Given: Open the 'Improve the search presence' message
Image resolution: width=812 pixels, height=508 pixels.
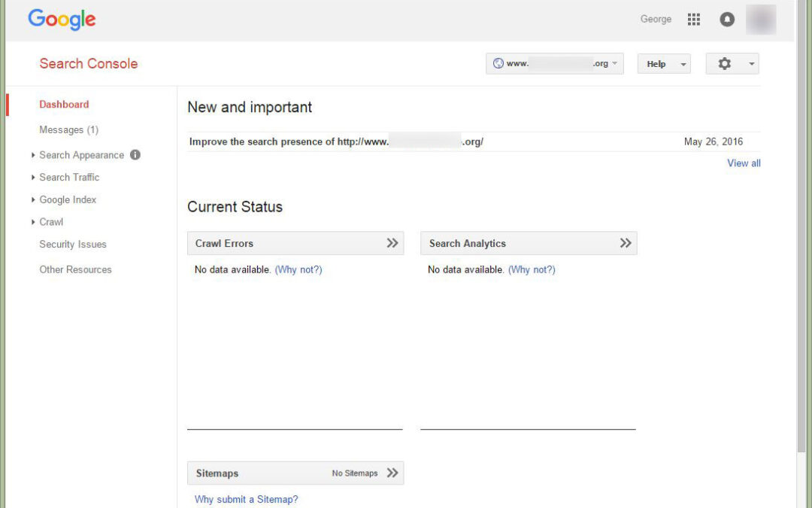Looking at the screenshot, I should click(336, 141).
